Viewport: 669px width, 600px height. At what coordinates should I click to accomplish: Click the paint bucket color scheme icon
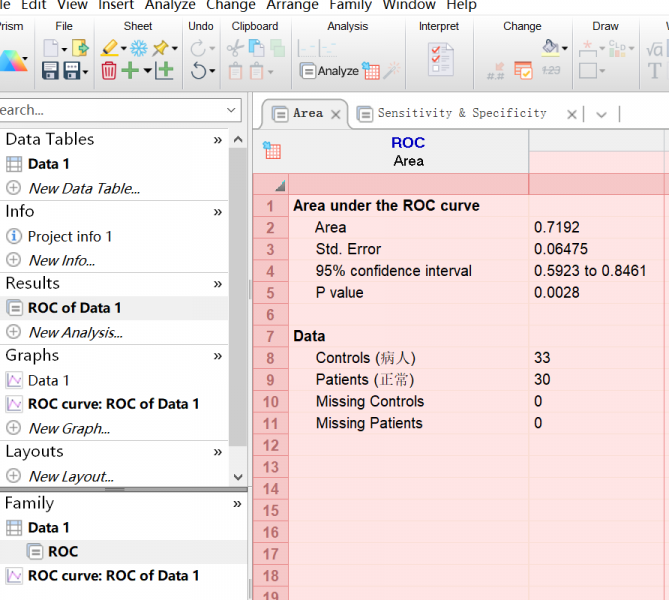(550, 48)
